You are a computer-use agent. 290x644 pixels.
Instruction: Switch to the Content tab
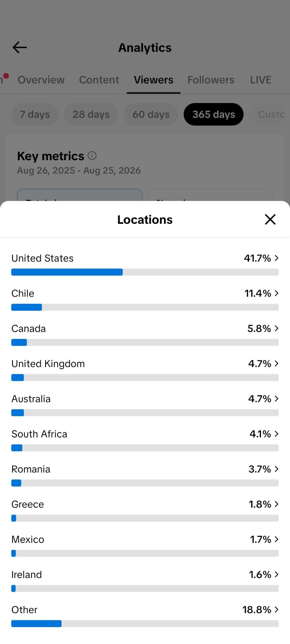click(99, 80)
